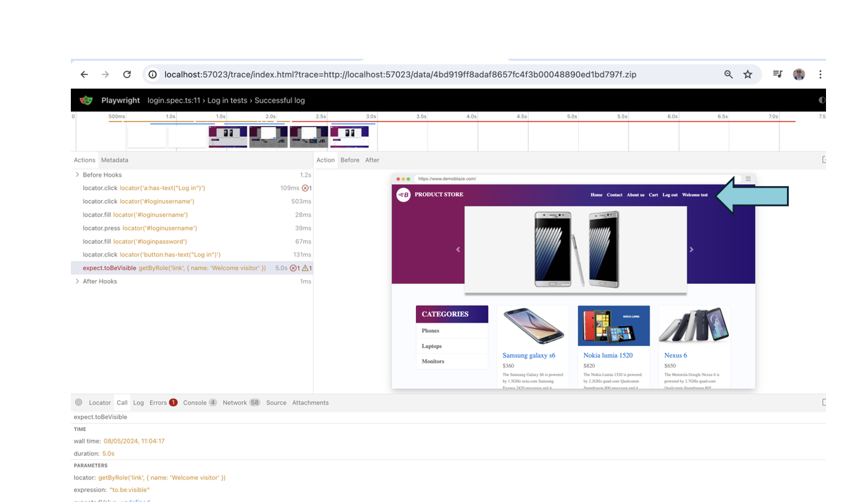The image size is (844, 504).
Task: Switch to the Metadata tab
Action: (x=114, y=160)
